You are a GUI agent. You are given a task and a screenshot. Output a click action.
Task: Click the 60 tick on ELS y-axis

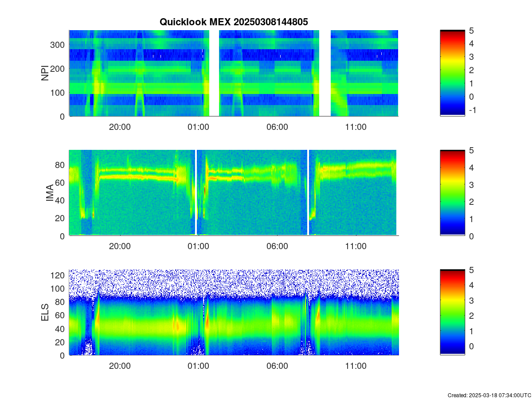[x=61, y=315]
